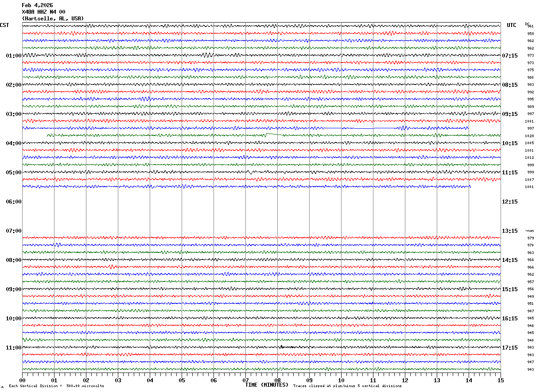
Task: Click minute axis label 13
Action: pyautogui.click(x=437, y=380)
